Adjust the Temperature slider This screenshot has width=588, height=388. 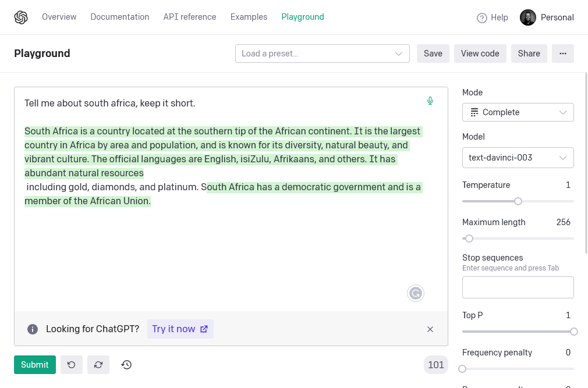click(518, 201)
